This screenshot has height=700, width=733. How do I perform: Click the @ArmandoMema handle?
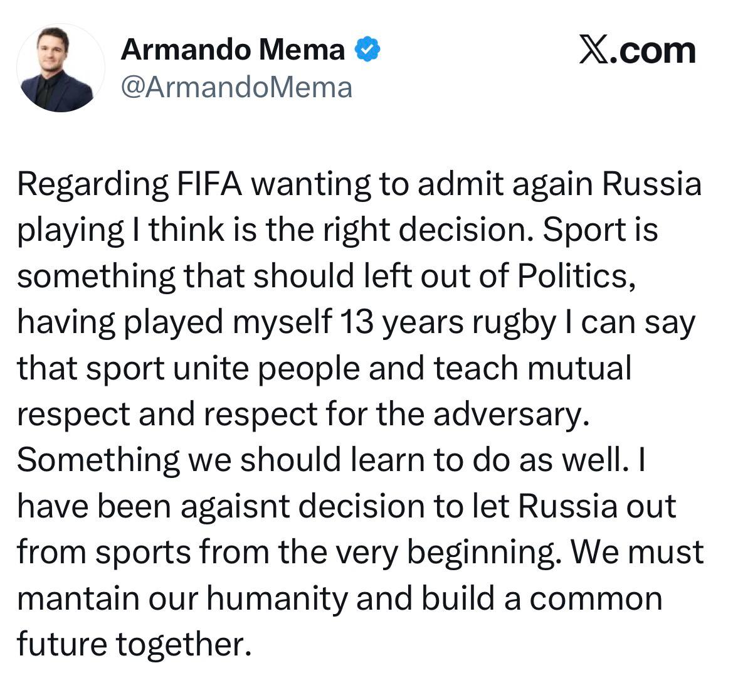[x=236, y=88]
